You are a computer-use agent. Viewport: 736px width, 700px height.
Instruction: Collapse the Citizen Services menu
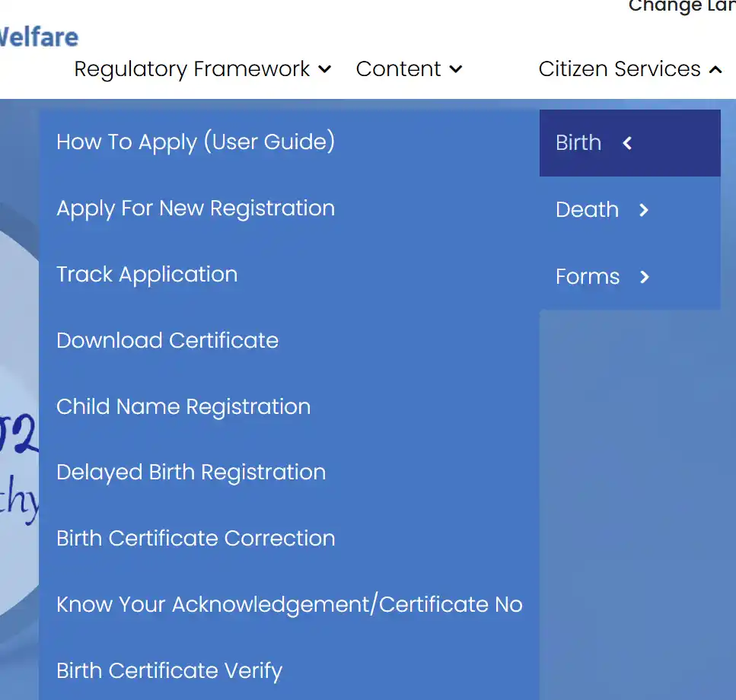630,69
